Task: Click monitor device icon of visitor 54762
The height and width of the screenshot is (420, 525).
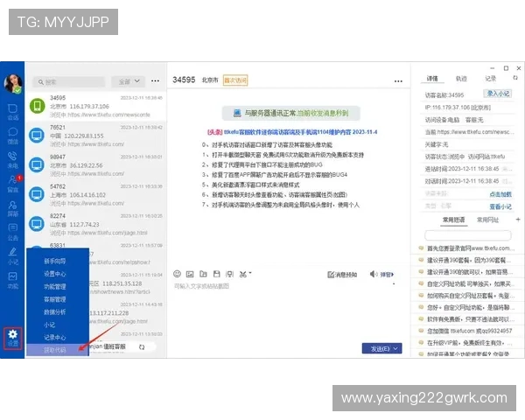Action: pos(37,194)
